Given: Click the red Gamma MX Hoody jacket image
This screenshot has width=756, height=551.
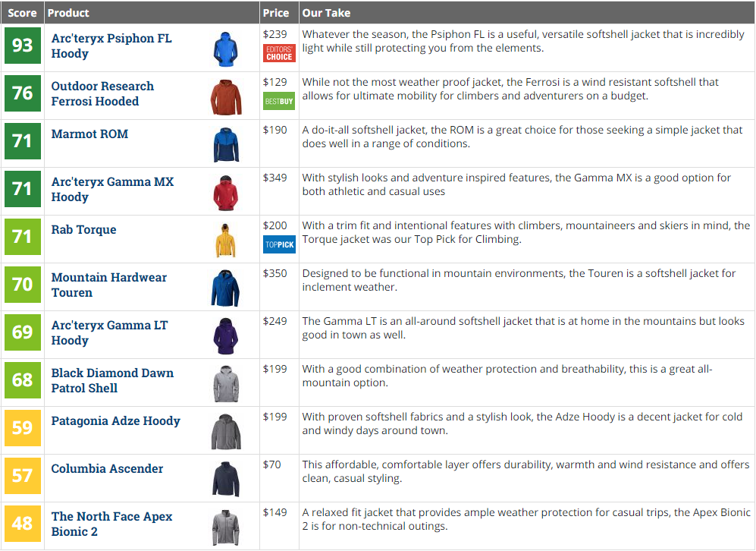Looking at the screenshot, I should coord(226,193).
